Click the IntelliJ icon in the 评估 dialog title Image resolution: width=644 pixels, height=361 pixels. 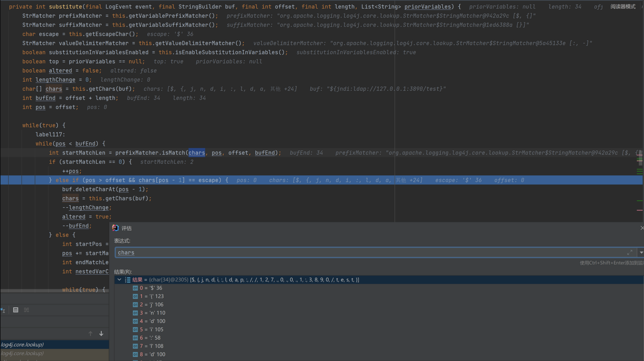tap(115, 228)
